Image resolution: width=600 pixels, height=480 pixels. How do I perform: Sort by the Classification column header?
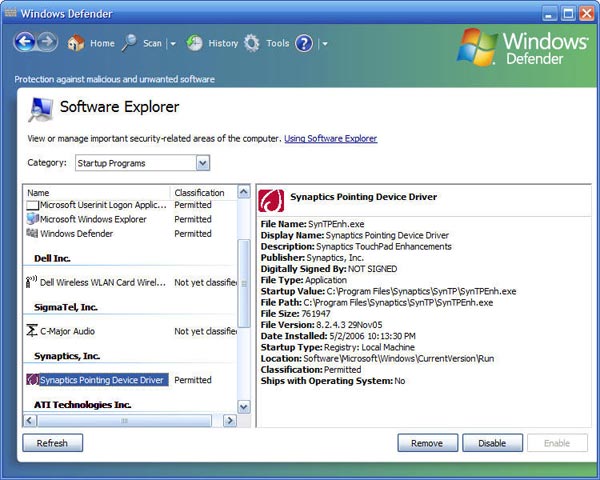click(203, 193)
